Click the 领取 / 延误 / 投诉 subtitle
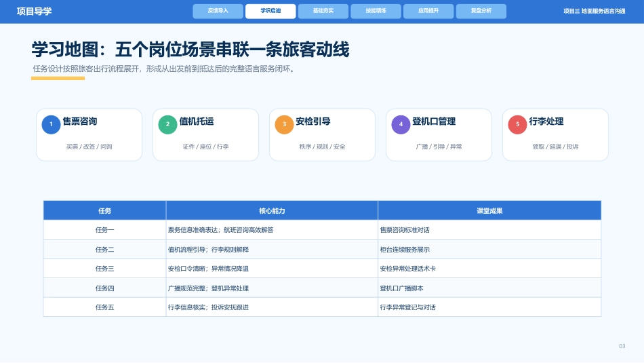 point(556,147)
